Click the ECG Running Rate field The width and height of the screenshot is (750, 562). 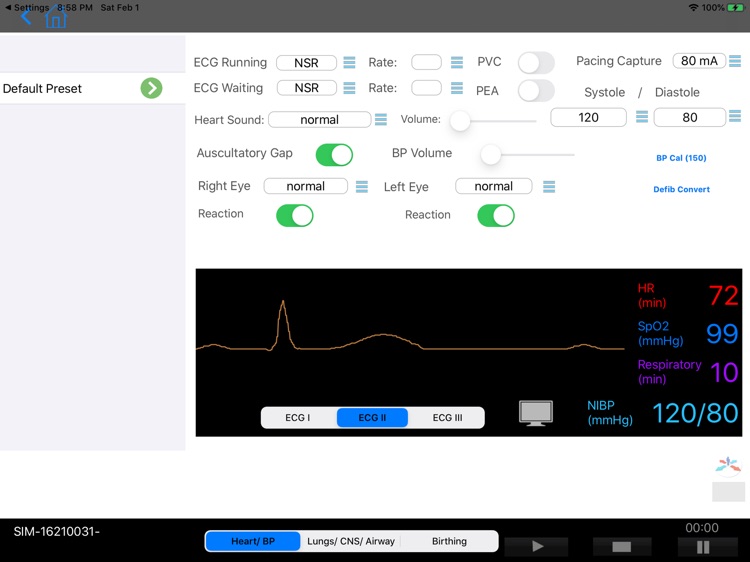426,62
